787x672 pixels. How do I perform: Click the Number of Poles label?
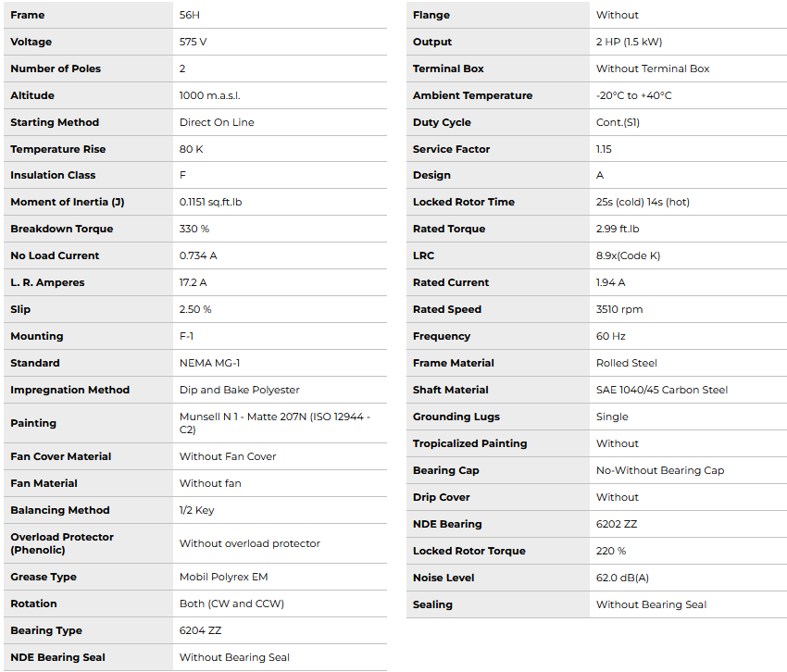coord(56,69)
